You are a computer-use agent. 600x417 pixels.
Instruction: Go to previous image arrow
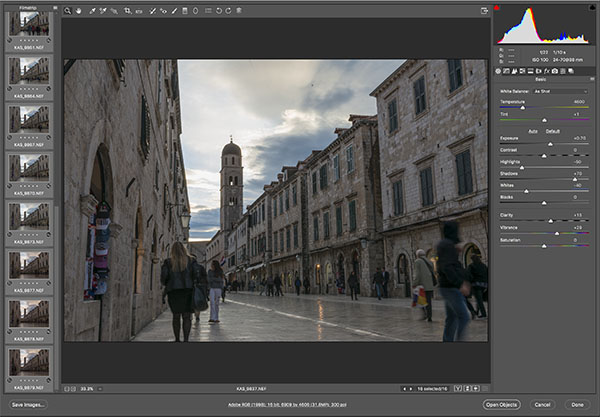tap(404, 389)
